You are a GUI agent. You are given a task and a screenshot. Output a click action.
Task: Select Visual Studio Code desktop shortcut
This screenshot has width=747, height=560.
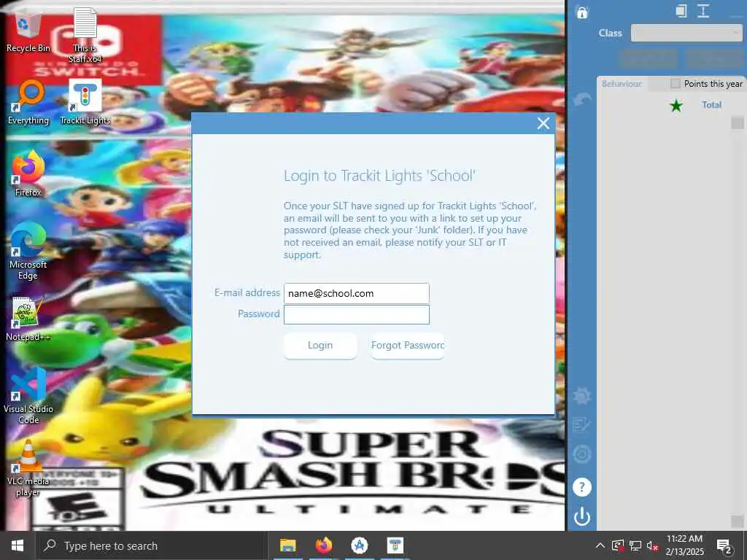click(x=28, y=395)
